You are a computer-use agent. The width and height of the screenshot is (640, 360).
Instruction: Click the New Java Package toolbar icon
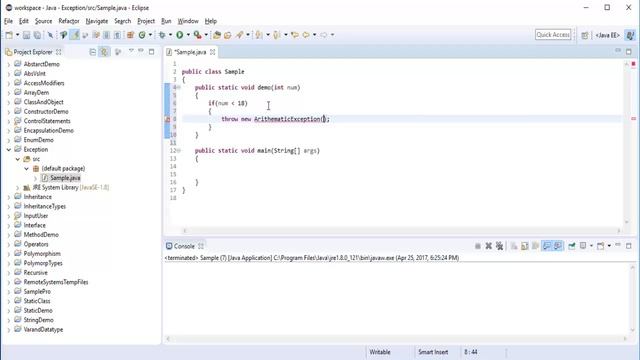[131, 35]
